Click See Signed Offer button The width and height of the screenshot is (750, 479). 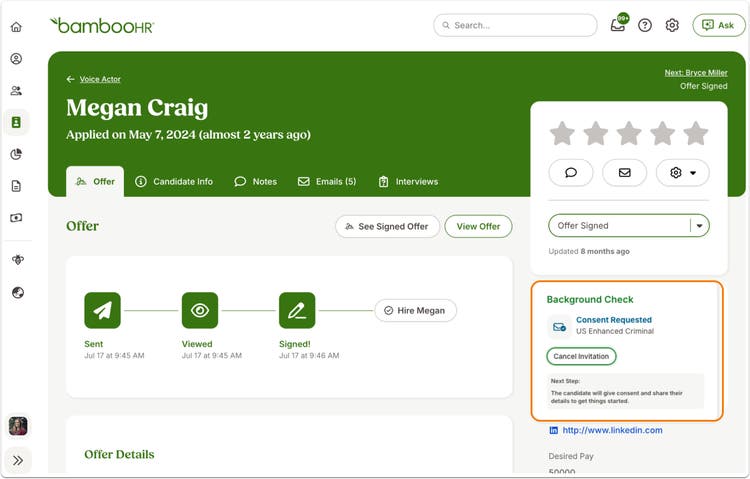click(387, 226)
